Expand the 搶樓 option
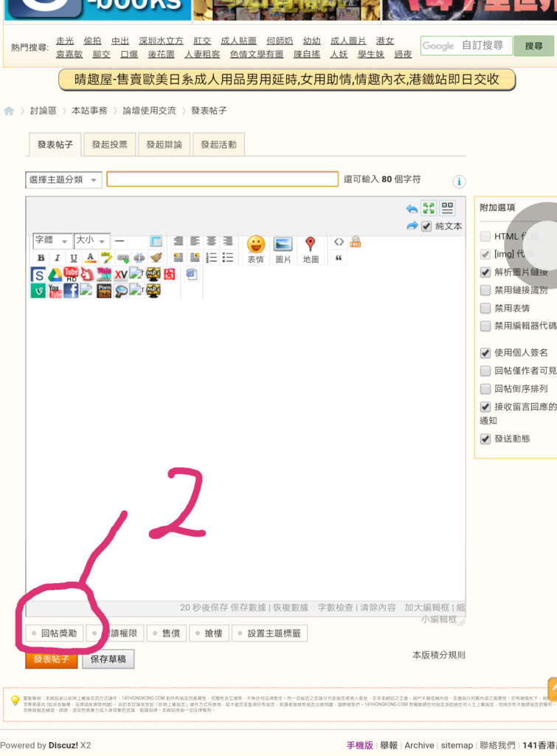This screenshot has width=557, height=756. click(209, 633)
